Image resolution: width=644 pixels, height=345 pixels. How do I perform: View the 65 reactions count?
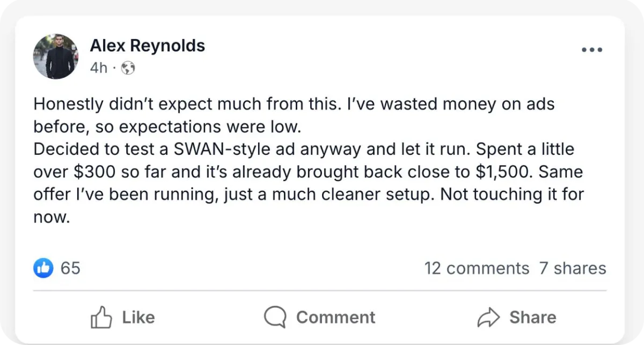70,268
